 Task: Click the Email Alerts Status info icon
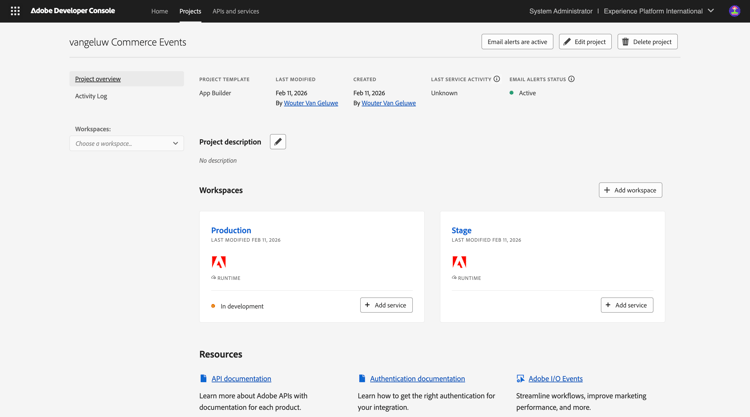click(x=572, y=79)
